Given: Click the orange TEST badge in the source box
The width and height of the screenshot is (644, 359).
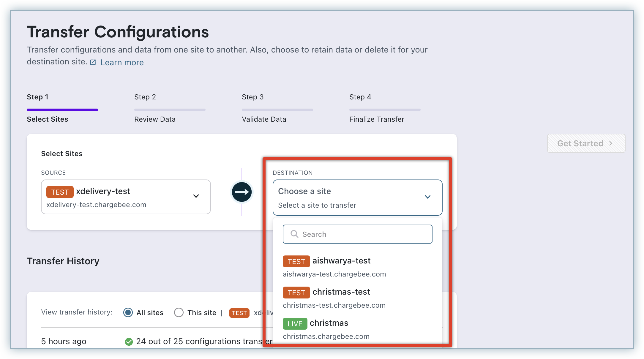Looking at the screenshot, I should (x=60, y=192).
